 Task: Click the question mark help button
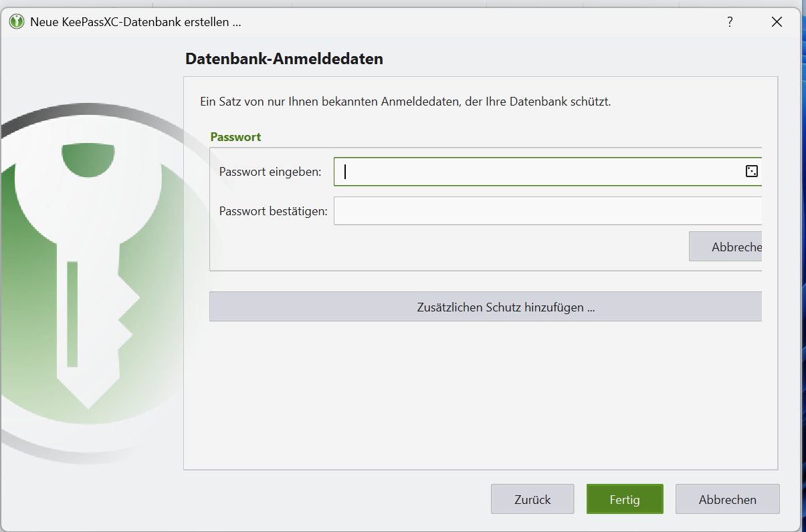click(730, 22)
